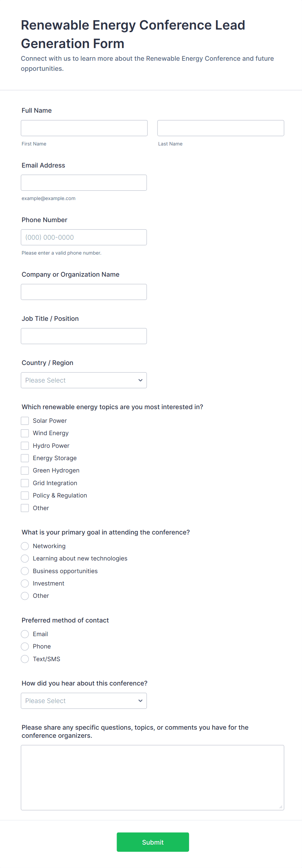Tick the Wind Energy checkbox

pos(25,433)
